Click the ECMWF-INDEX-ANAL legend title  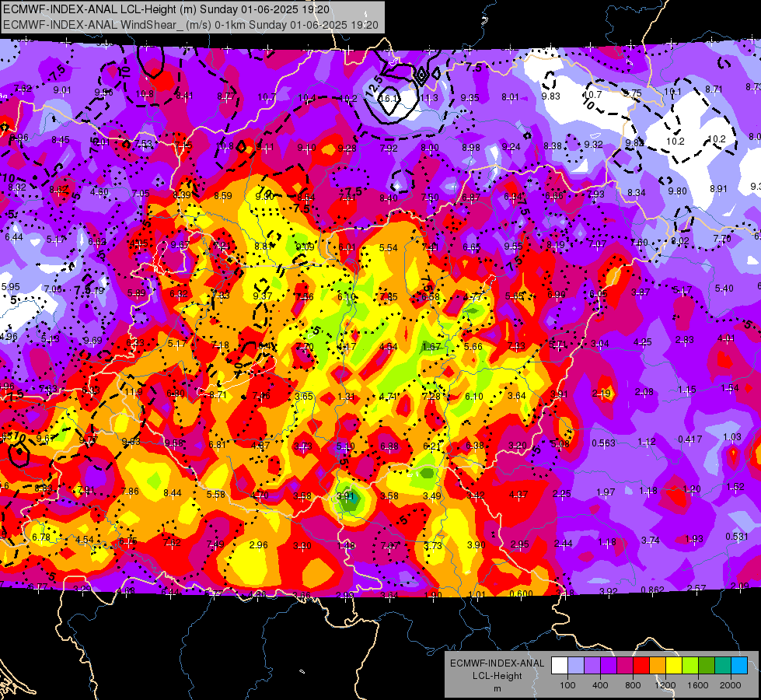497,663
